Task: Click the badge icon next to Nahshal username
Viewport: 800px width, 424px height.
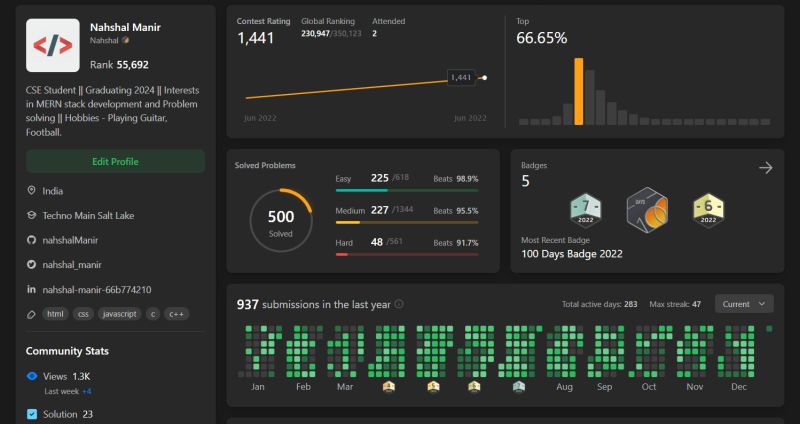Action: 126,40
